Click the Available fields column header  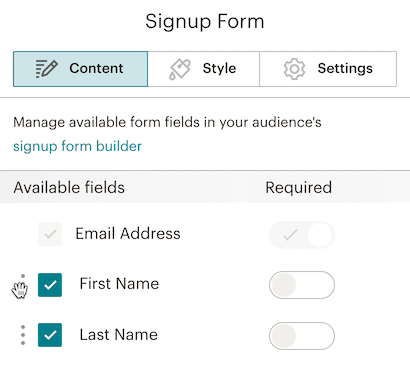[69, 187]
